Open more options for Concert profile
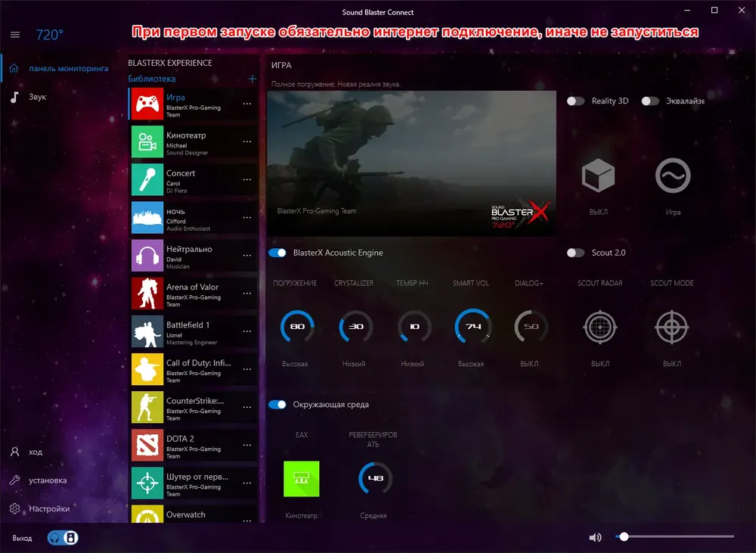Image resolution: width=756 pixels, height=553 pixels. click(x=247, y=179)
